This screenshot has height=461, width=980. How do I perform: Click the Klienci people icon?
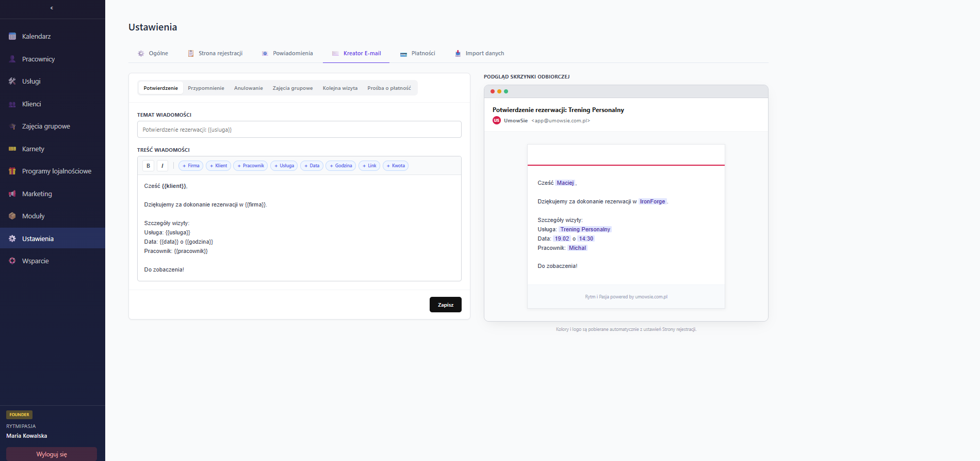pyautogui.click(x=12, y=104)
